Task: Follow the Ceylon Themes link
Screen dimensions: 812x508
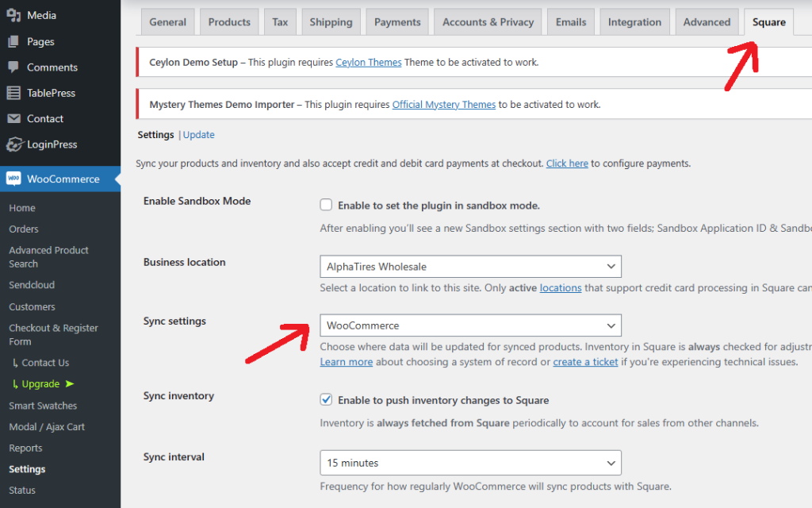Action: pyautogui.click(x=368, y=62)
